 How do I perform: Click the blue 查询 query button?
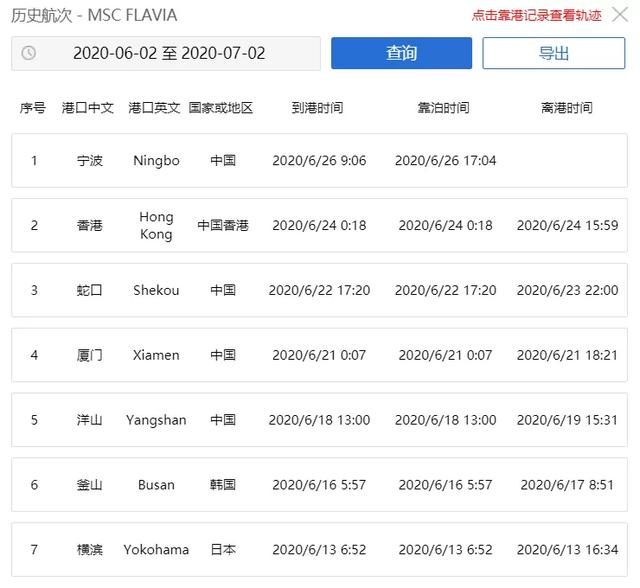point(402,53)
